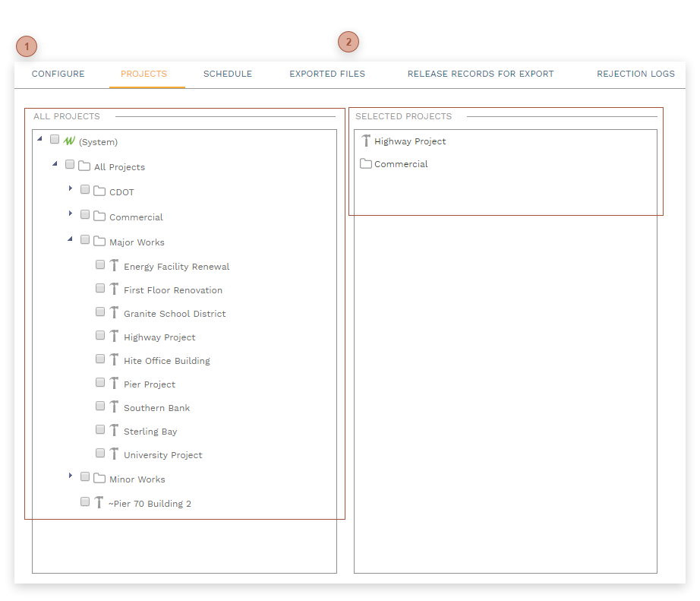Expand the Minor Works folder

(71, 476)
